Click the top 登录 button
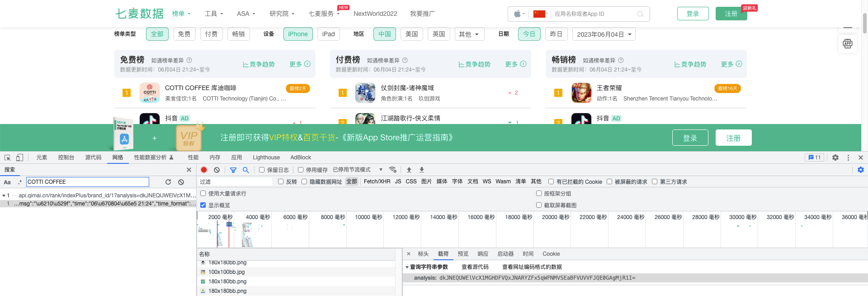868x296 pixels. [x=693, y=14]
